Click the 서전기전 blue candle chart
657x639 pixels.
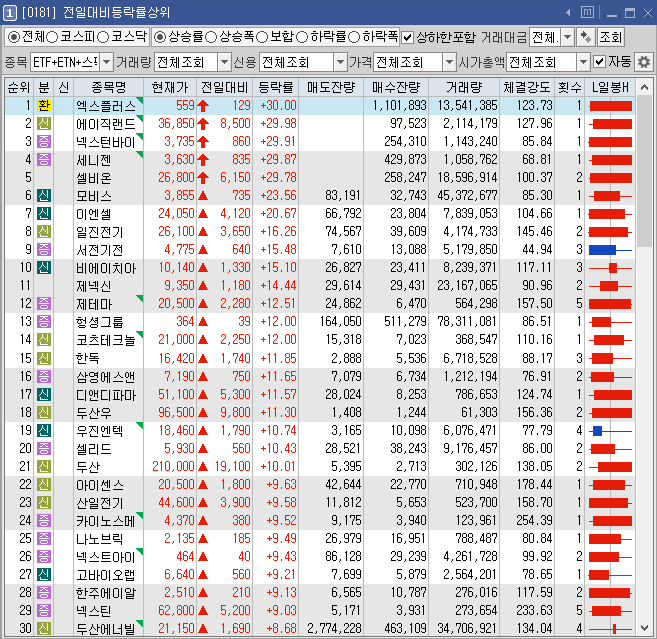pos(610,250)
